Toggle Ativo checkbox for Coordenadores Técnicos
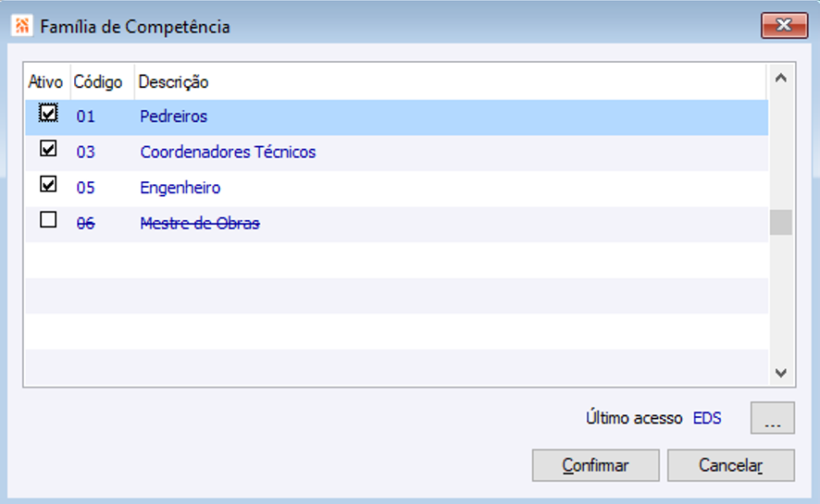 coord(48,149)
